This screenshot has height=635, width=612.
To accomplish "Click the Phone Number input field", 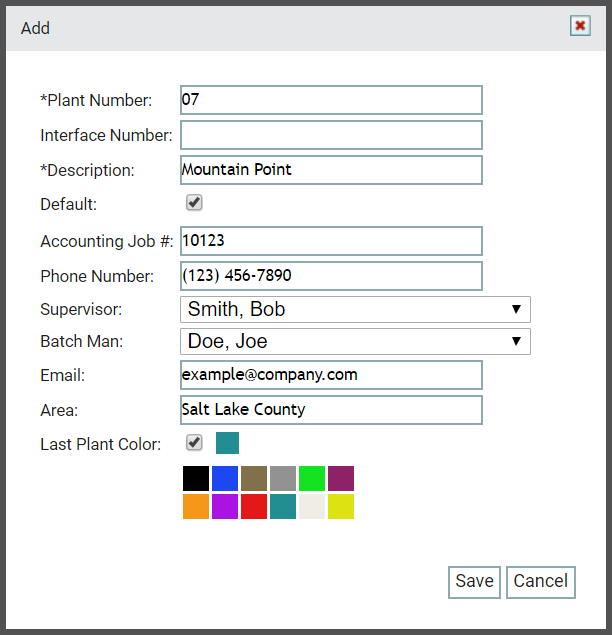I will pos(331,276).
